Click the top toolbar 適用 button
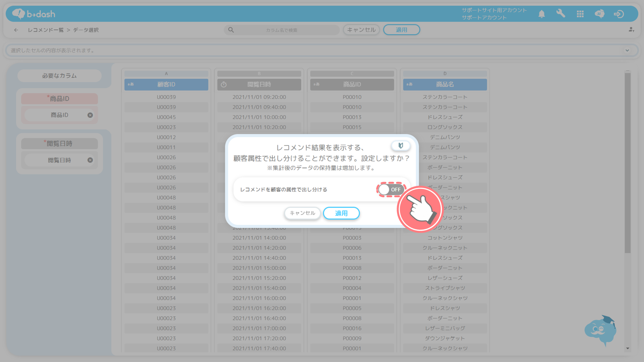This screenshot has height=362, width=644. (402, 30)
